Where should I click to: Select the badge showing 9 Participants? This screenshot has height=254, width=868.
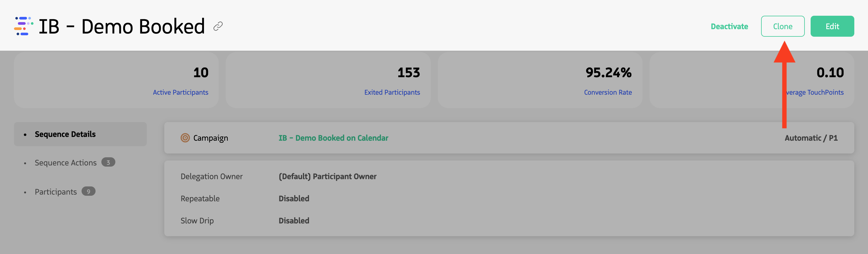pos(88,191)
